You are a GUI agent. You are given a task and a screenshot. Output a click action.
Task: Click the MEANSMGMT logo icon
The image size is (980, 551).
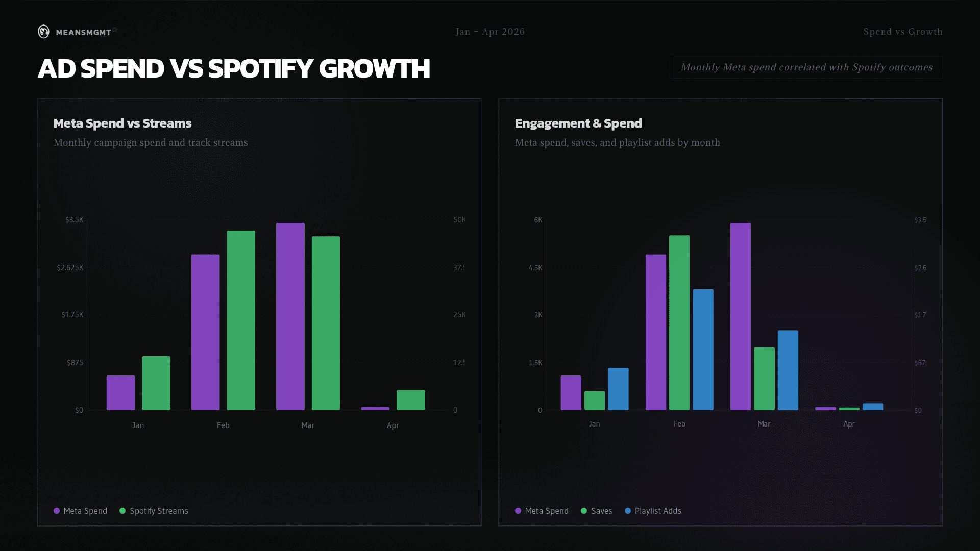tap(43, 32)
